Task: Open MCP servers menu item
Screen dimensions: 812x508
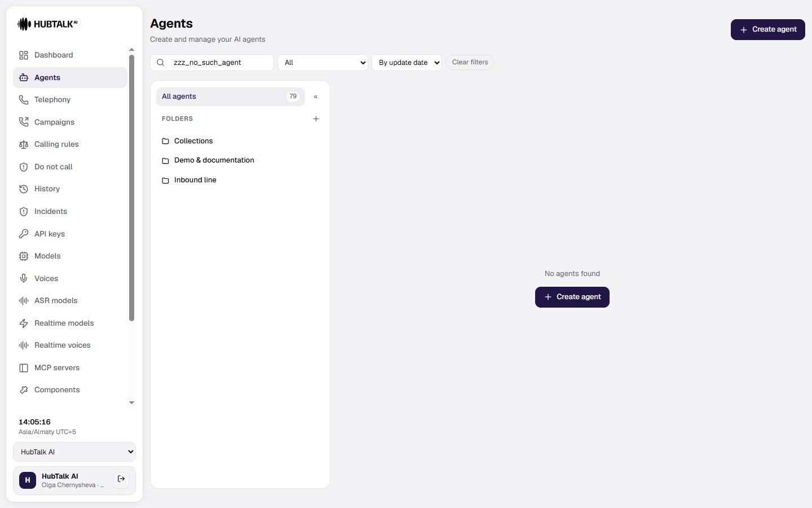Action: [70, 368]
